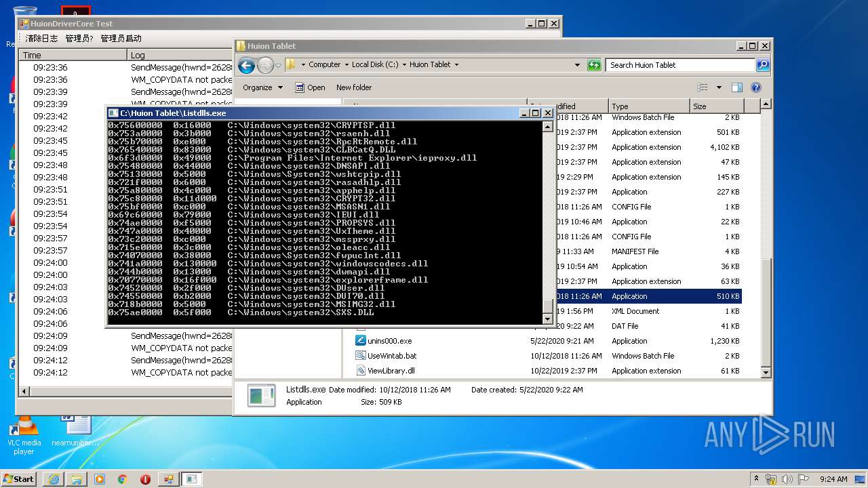The height and width of the screenshot is (488, 868).
Task: Open Windows Explorer taskbar icon
Action: click(x=77, y=479)
